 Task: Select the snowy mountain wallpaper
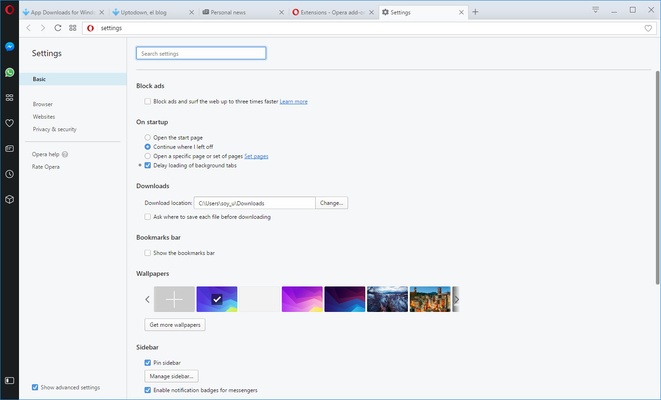click(x=387, y=299)
